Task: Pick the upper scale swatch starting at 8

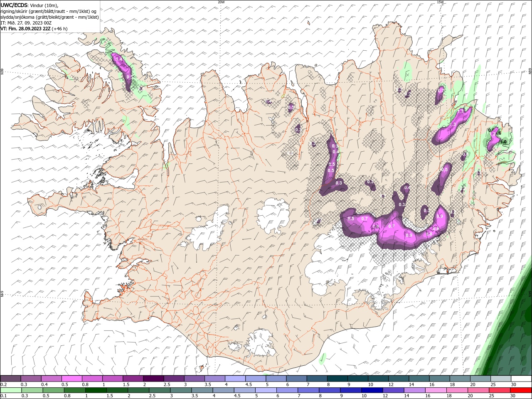Action: tap(337, 379)
